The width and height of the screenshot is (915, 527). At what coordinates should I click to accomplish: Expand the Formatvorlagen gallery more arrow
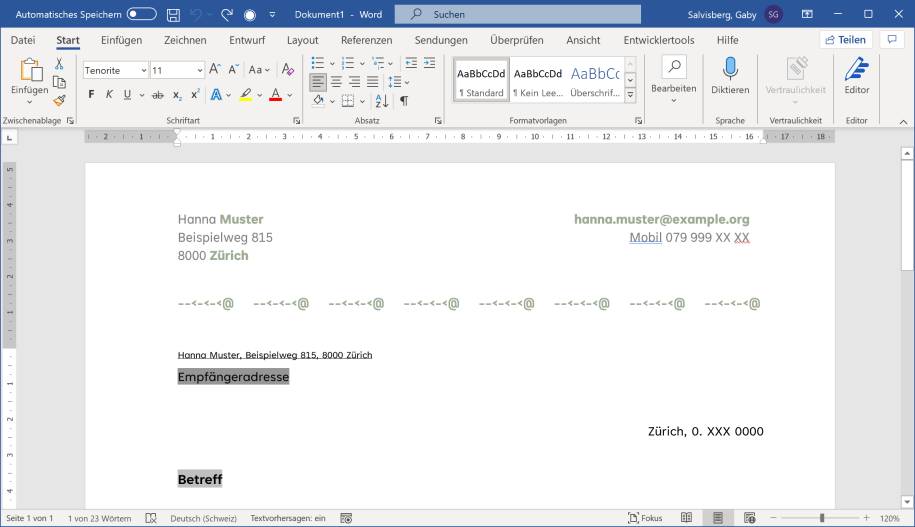(630, 95)
